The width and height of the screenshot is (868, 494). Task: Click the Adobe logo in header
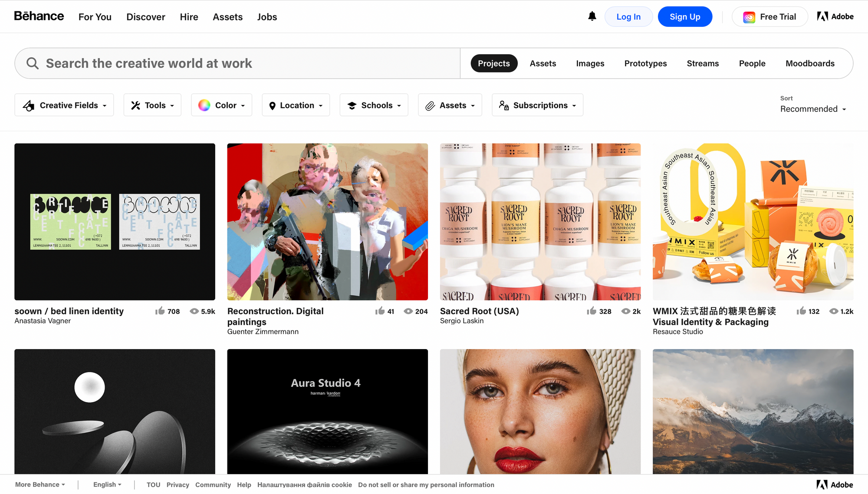coord(835,16)
